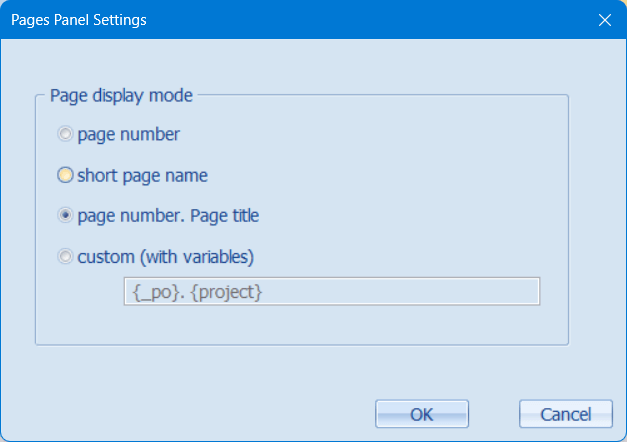627x442 pixels.
Task: Close the Pages Panel Settings dialog
Action: tap(605, 20)
